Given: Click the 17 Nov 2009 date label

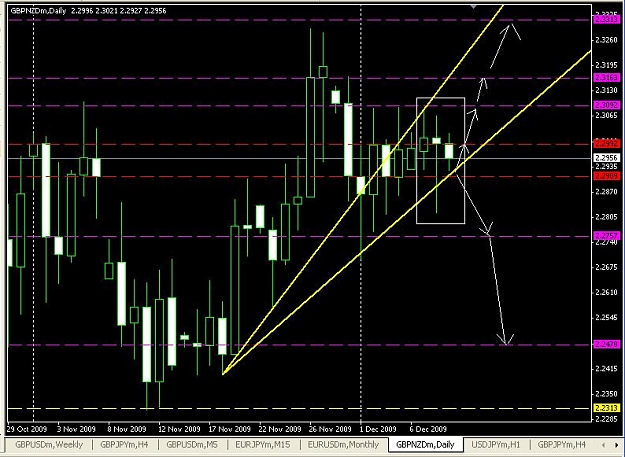Looking at the screenshot, I should 229,429.
